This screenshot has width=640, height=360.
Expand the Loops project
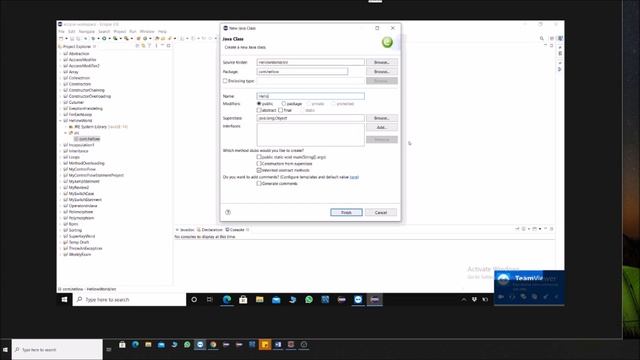point(60,157)
